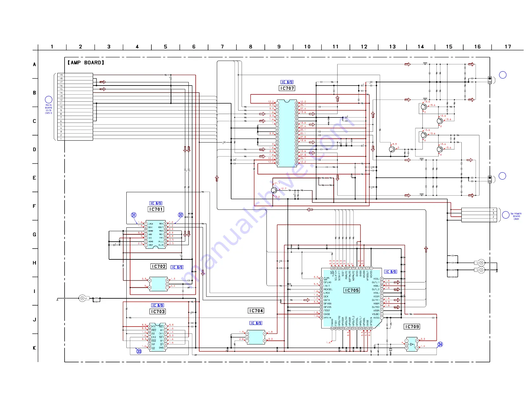Image resolution: width=532 pixels, height=400 pixels.
Task: Click the IC709 buffer chip body
Action: pyautogui.click(x=412, y=344)
